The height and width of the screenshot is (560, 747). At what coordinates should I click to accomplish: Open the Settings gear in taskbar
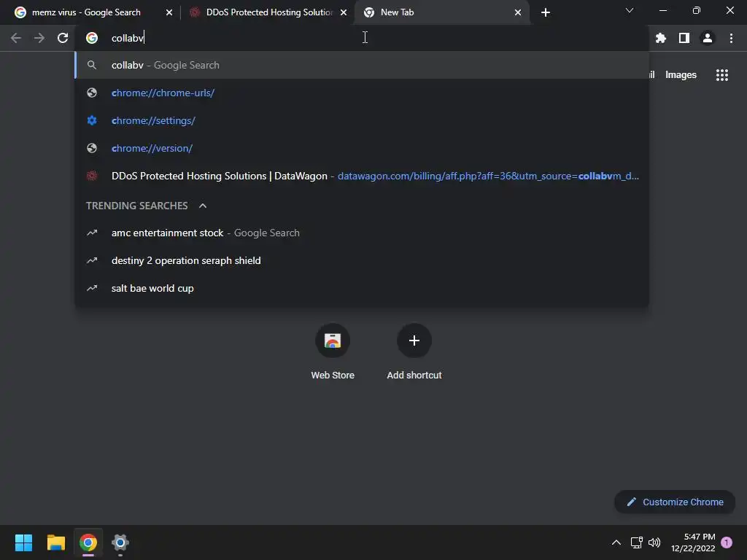click(120, 542)
